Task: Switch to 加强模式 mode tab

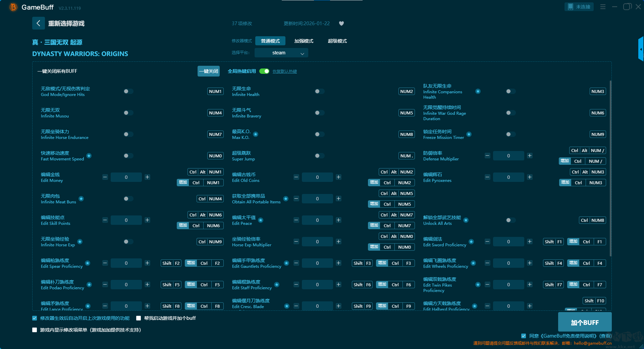Action: point(304,41)
